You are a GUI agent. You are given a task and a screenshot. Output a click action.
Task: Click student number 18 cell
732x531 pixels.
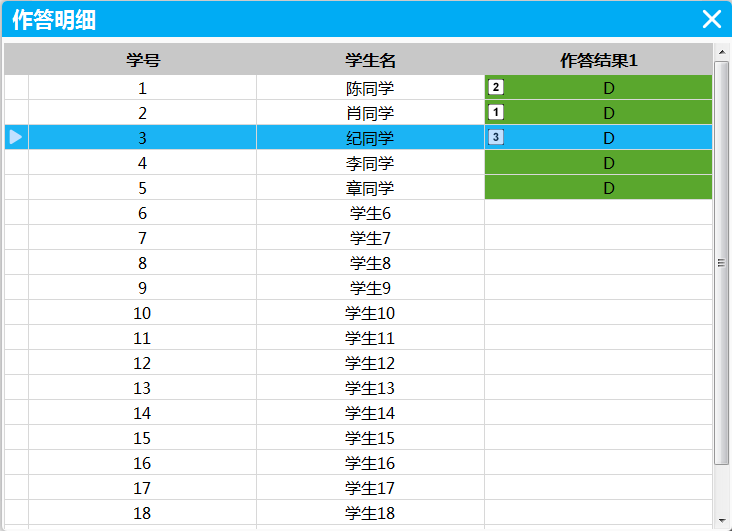click(x=143, y=513)
